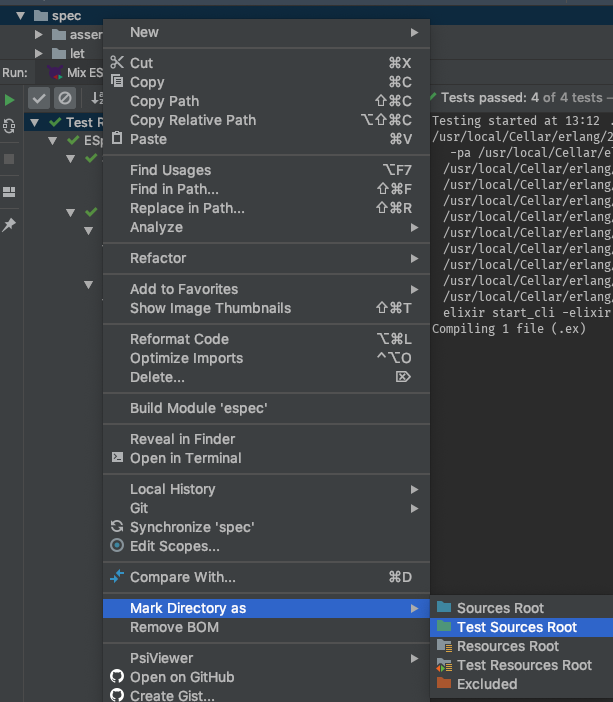
Task: Click the highlighted Mark Directory as entry
Action: [266, 608]
